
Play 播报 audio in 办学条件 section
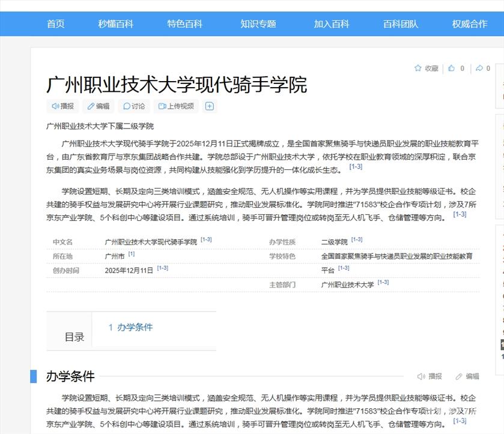click(x=430, y=376)
